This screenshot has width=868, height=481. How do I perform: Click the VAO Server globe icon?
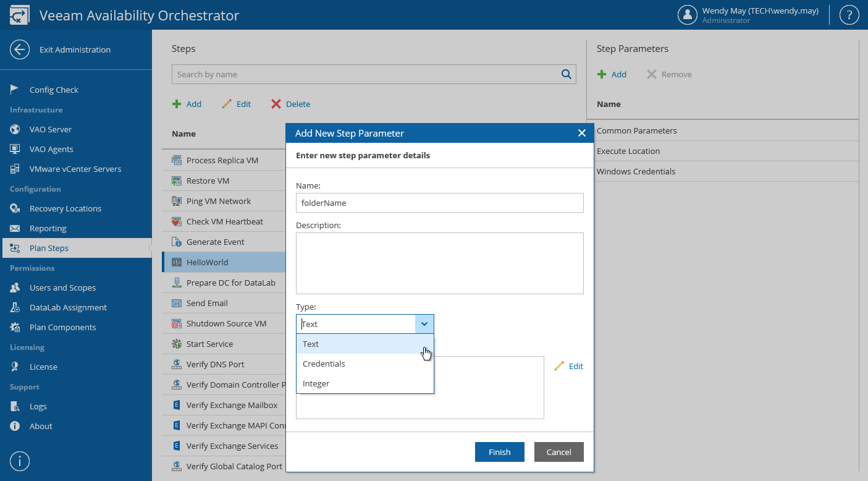point(15,129)
